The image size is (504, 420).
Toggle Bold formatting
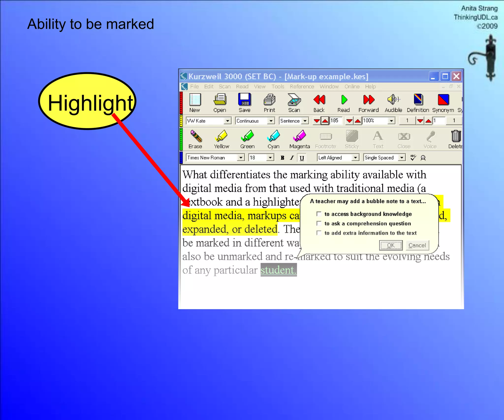pyautogui.click(x=282, y=158)
